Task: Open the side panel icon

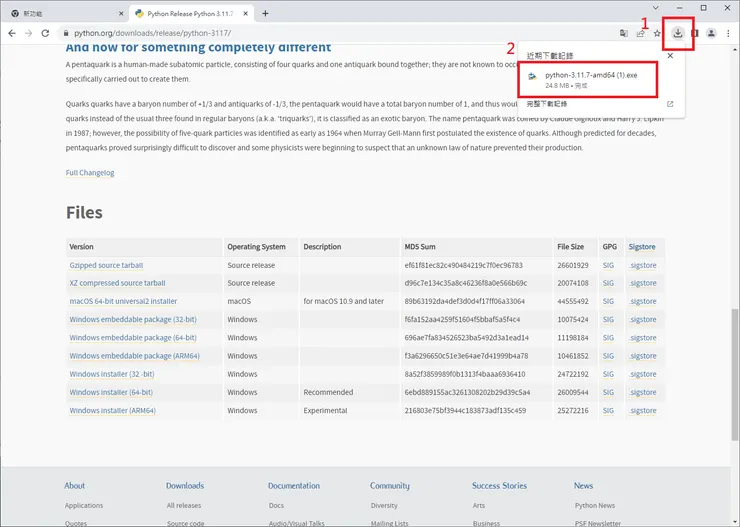Action: tap(695, 33)
